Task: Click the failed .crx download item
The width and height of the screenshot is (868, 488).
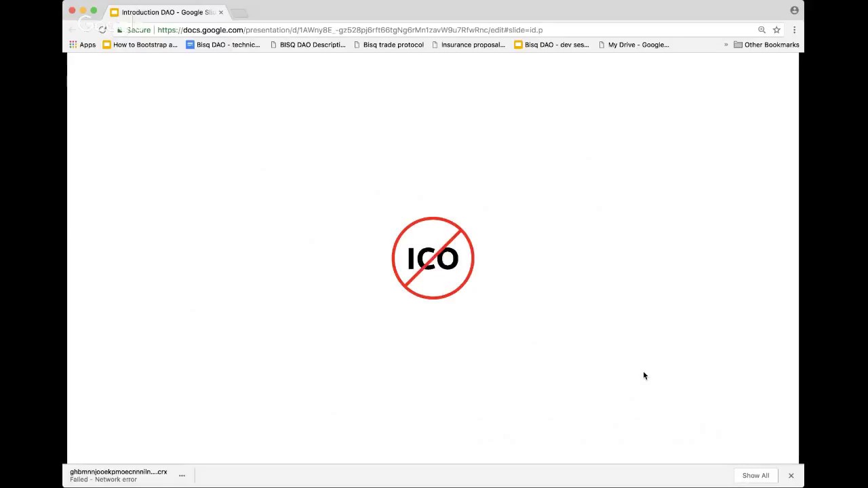Action: click(x=119, y=475)
